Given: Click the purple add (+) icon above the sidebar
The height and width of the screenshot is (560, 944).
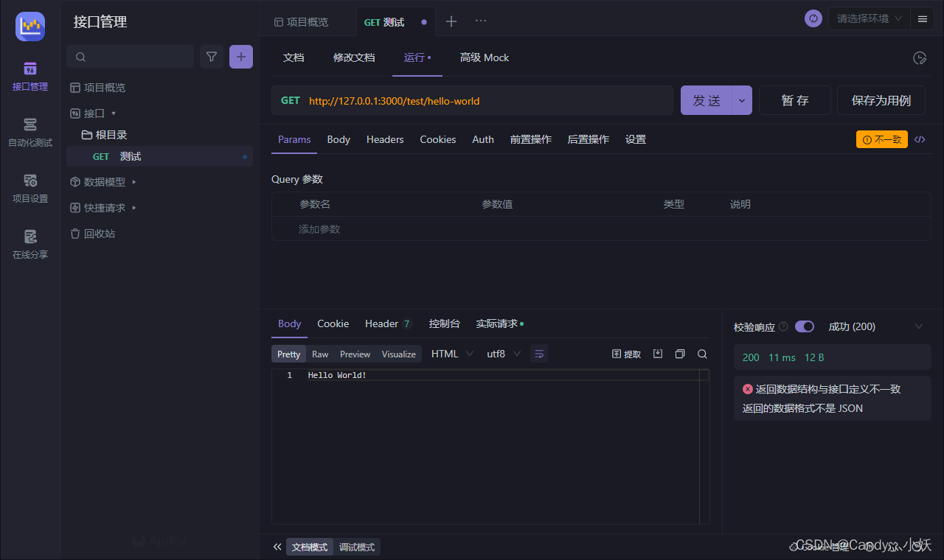Looking at the screenshot, I should (x=241, y=57).
